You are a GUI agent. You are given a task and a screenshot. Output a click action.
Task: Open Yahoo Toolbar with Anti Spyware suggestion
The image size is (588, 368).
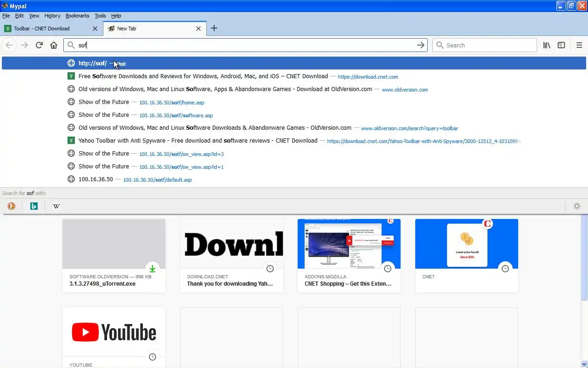pyautogui.click(x=294, y=141)
